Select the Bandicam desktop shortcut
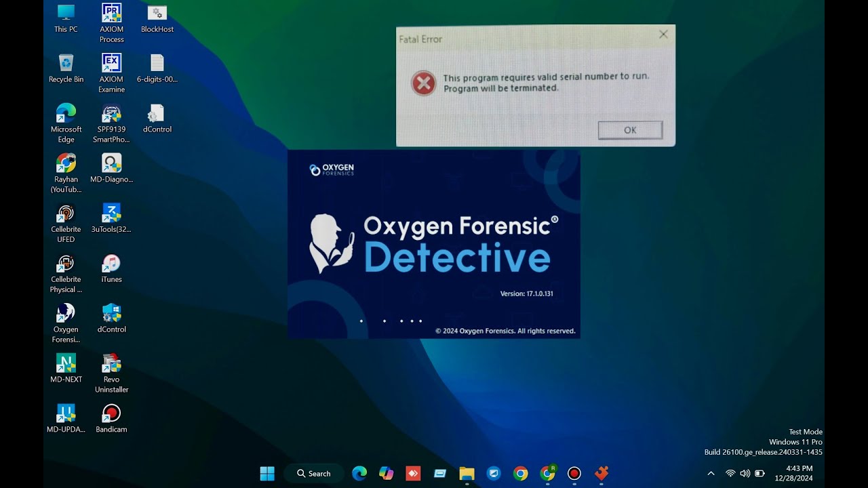This screenshot has height=488, width=868. [111, 419]
